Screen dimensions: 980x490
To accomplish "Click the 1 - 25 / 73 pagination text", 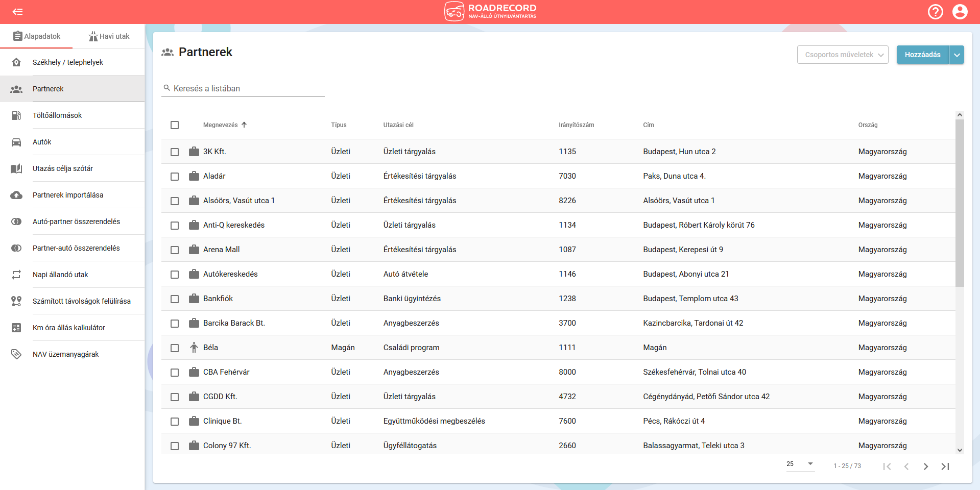I will pyautogui.click(x=847, y=466).
